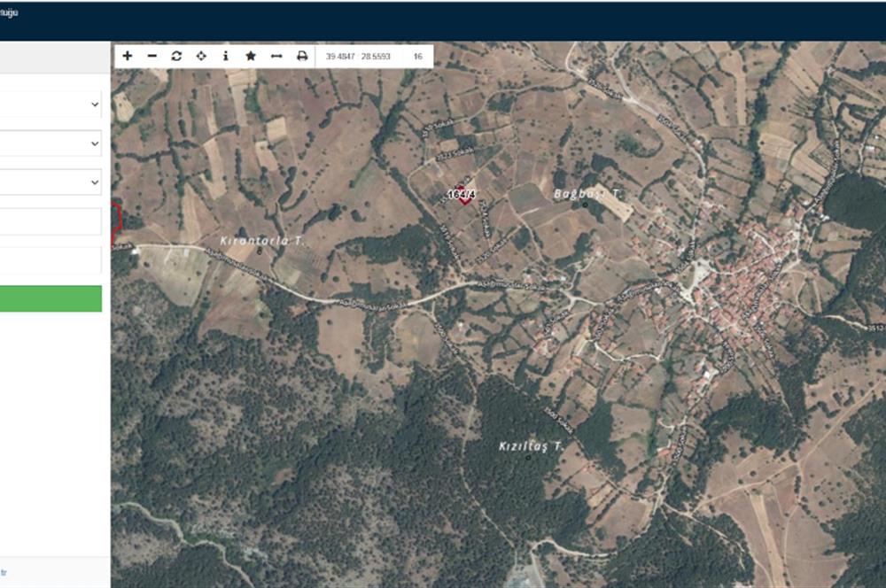Print the map using printer icon
Viewport: 886px width, 588px height.
[x=302, y=56]
